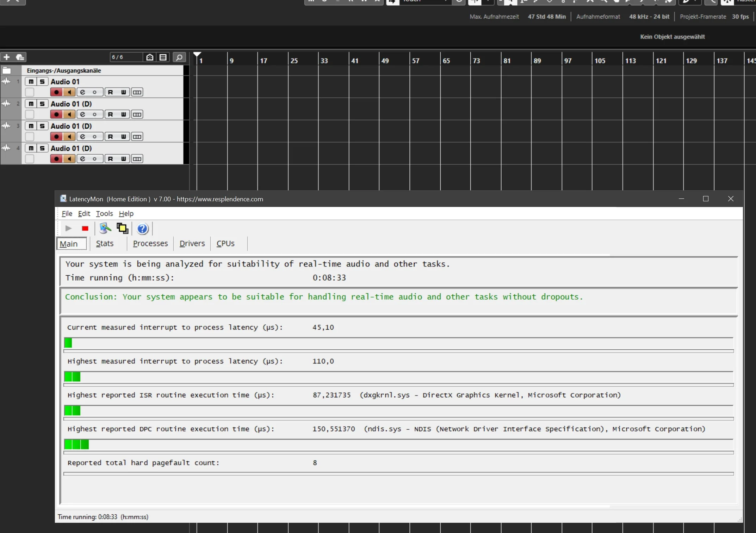Switch to the CPUs tab
Image resolution: width=756 pixels, height=533 pixels.
coord(225,243)
